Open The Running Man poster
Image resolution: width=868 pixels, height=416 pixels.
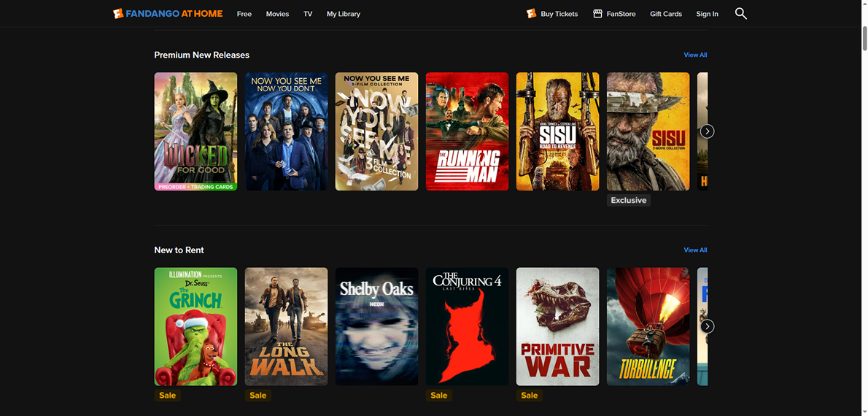coord(468,131)
